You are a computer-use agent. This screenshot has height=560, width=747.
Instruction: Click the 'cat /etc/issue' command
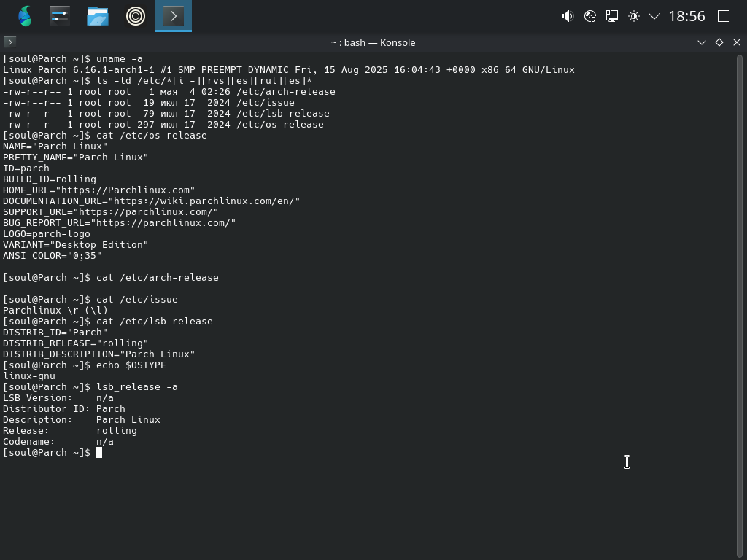(137, 300)
